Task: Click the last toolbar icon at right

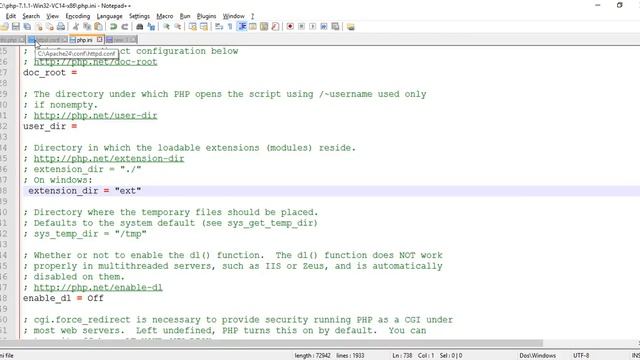Action: tap(351, 27)
